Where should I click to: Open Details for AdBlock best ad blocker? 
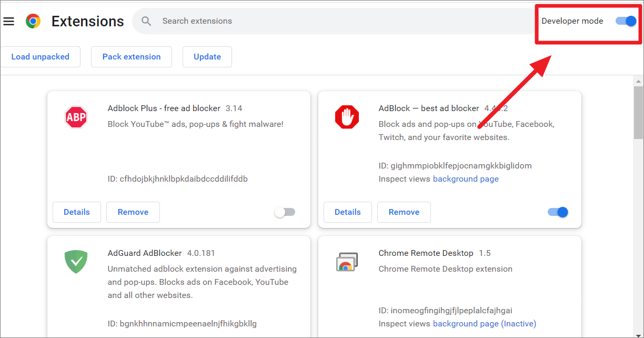348,212
